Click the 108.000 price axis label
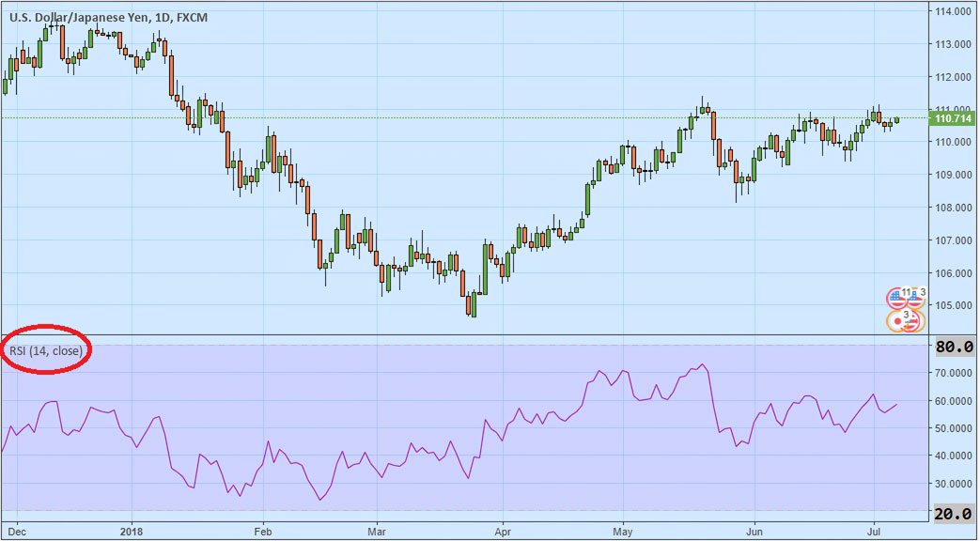 click(x=954, y=208)
